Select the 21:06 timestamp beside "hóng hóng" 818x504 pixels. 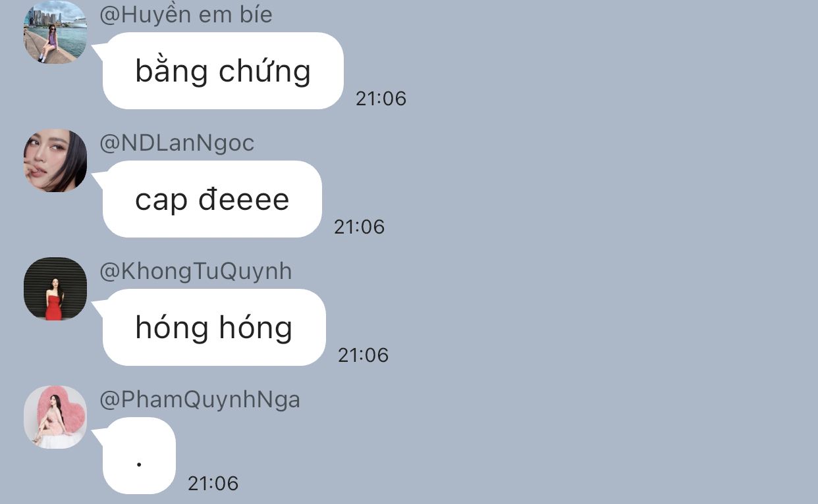coord(363,355)
